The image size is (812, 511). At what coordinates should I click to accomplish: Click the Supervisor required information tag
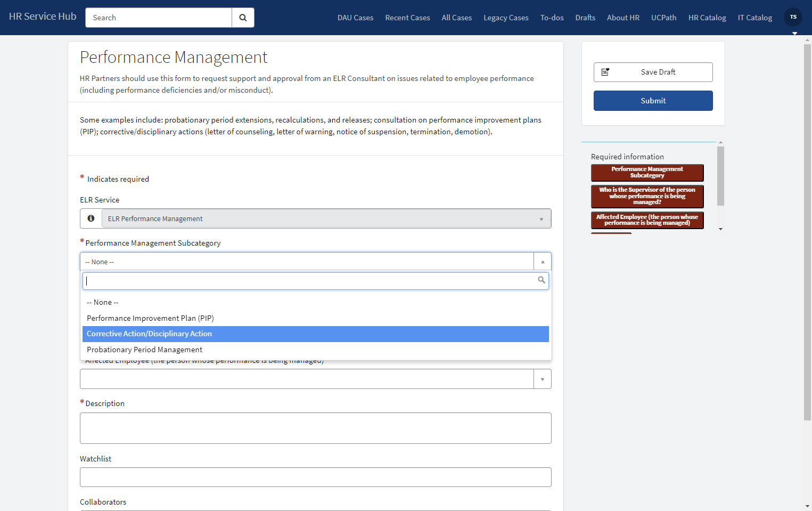pyautogui.click(x=647, y=196)
